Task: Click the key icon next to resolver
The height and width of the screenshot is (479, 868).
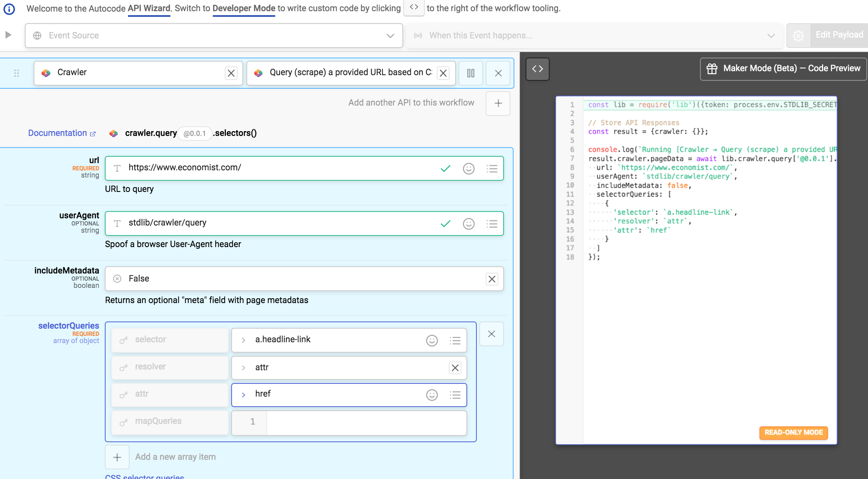Action: (124, 367)
